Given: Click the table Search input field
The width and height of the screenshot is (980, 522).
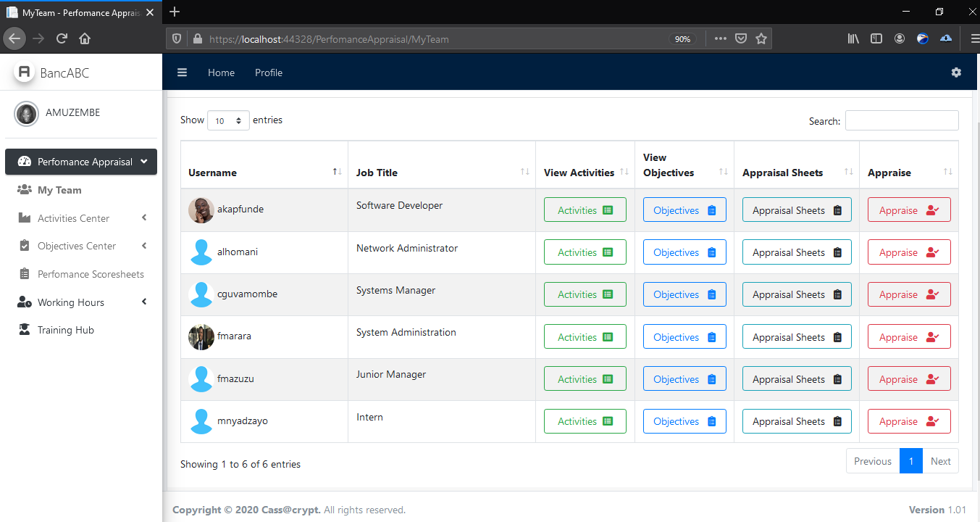Looking at the screenshot, I should point(901,121).
